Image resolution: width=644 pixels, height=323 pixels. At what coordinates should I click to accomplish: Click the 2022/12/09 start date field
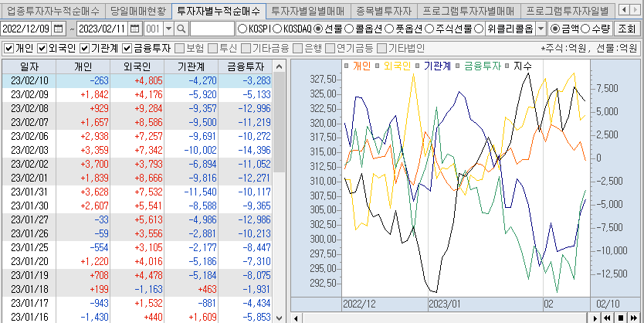coord(27,29)
